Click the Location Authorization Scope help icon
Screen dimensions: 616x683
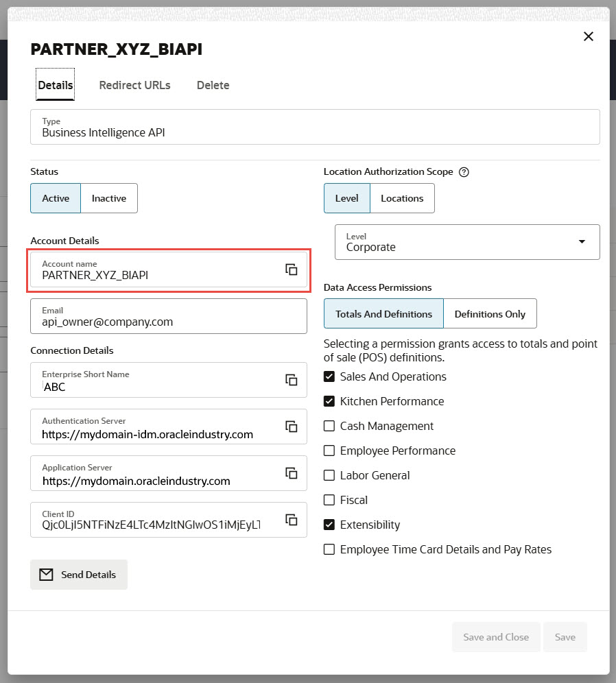click(464, 172)
